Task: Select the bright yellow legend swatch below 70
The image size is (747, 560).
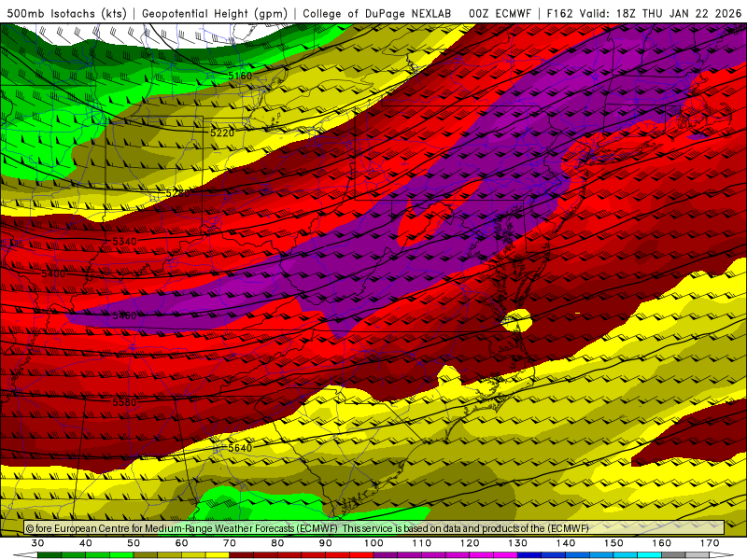Action: tap(218, 555)
